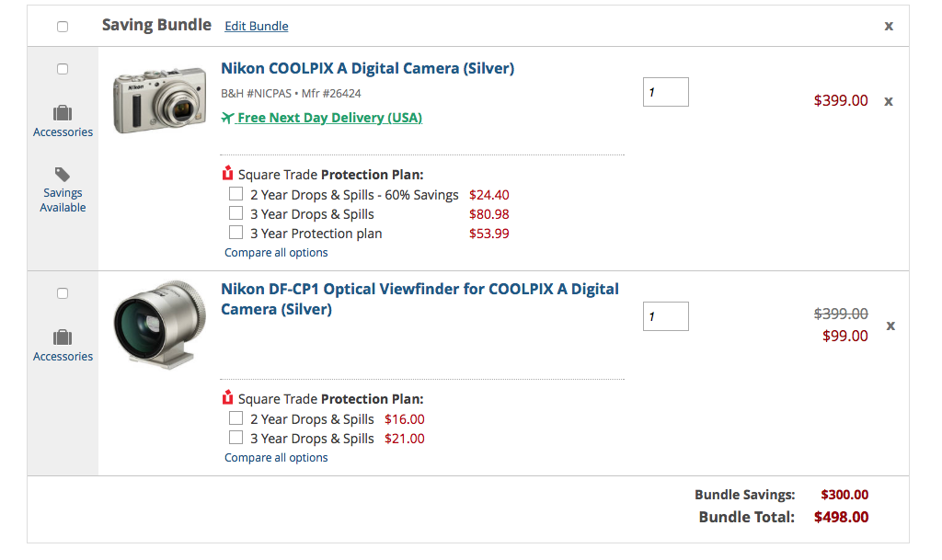Open the DF-CP1 viewfinder product thumbnail
The image size is (942, 560).
160,324
